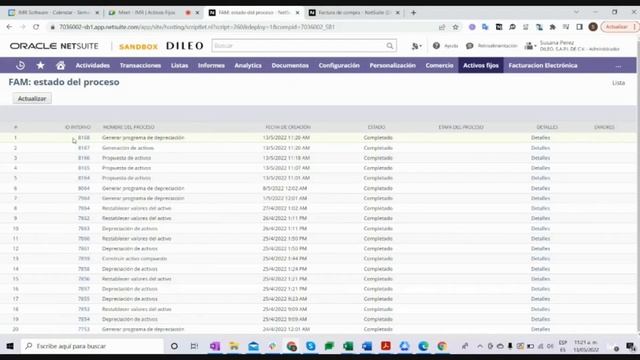Select row 13 Construir activo compuesto
The height and width of the screenshot is (360, 640).
click(134, 258)
